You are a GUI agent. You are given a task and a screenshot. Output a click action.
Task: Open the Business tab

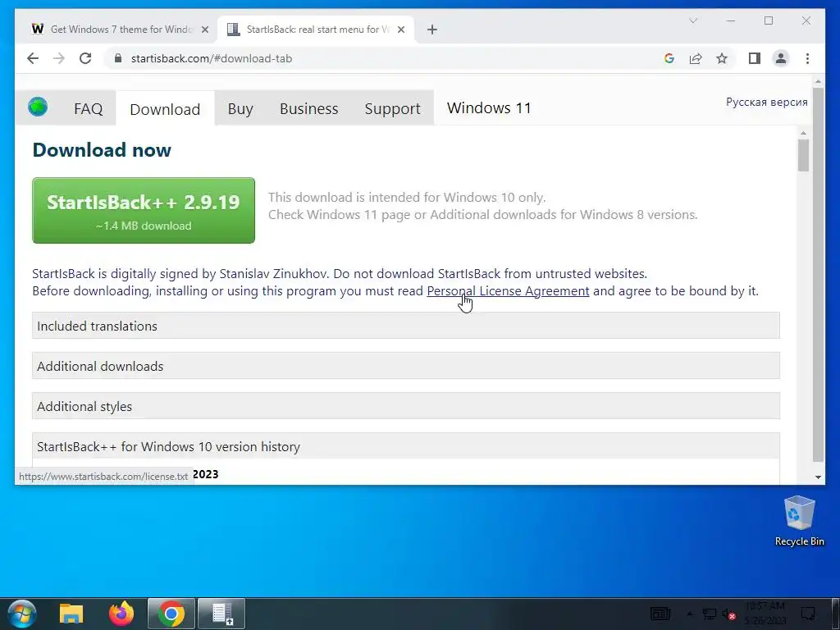[309, 109]
